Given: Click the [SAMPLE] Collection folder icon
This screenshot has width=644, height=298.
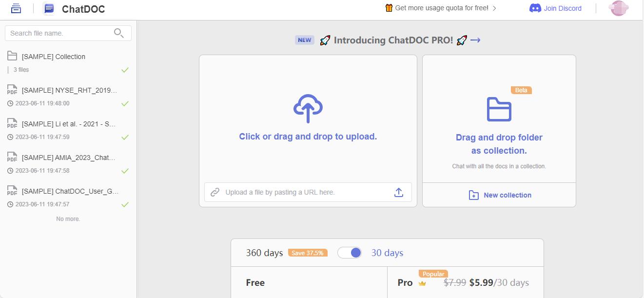Looking at the screenshot, I should pos(12,56).
